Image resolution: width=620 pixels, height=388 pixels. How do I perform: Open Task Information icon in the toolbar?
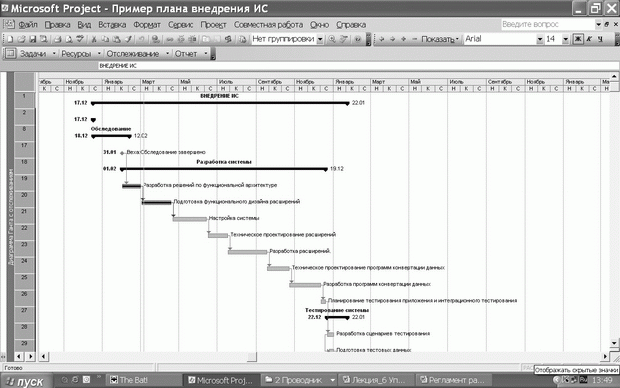(x=206, y=39)
